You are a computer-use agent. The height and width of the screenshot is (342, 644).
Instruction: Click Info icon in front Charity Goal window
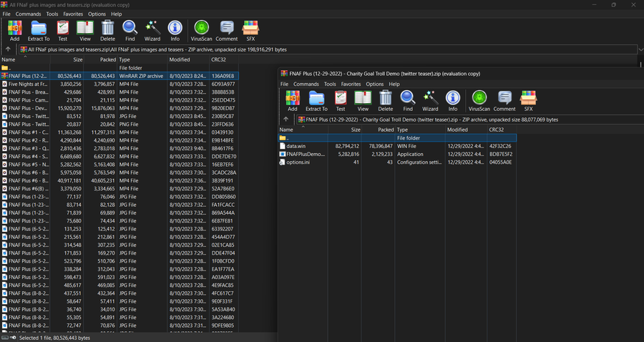453,101
